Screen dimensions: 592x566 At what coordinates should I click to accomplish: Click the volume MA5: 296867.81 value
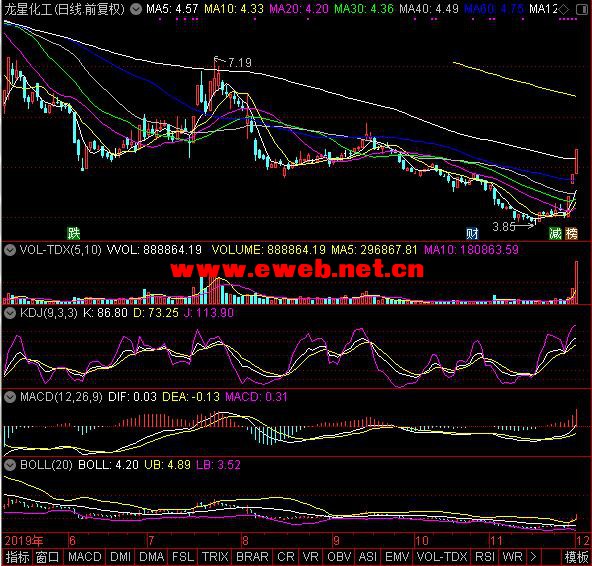[x=374, y=250]
